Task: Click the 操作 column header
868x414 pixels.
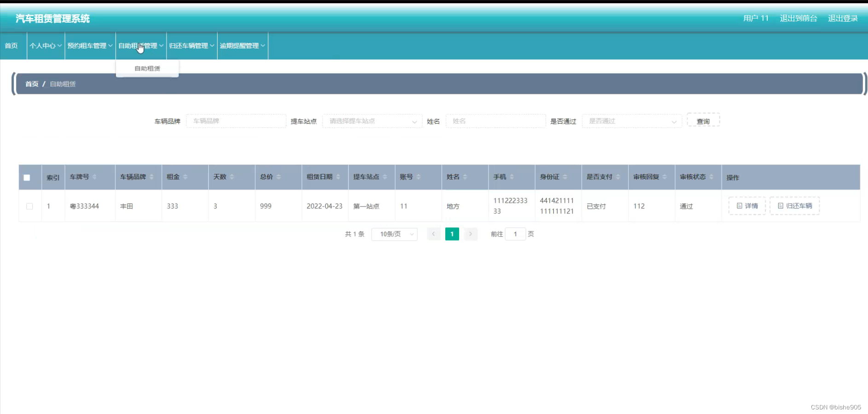Action: pos(733,178)
